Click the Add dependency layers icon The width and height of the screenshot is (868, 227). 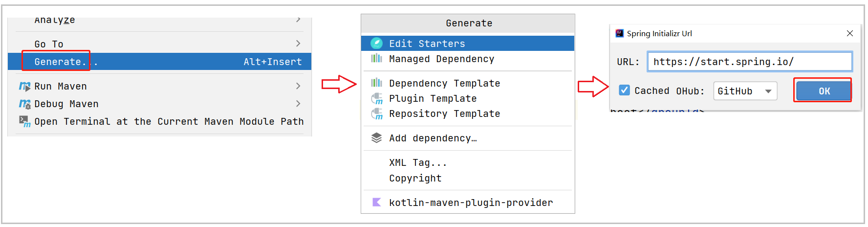pyautogui.click(x=376, y=138)
